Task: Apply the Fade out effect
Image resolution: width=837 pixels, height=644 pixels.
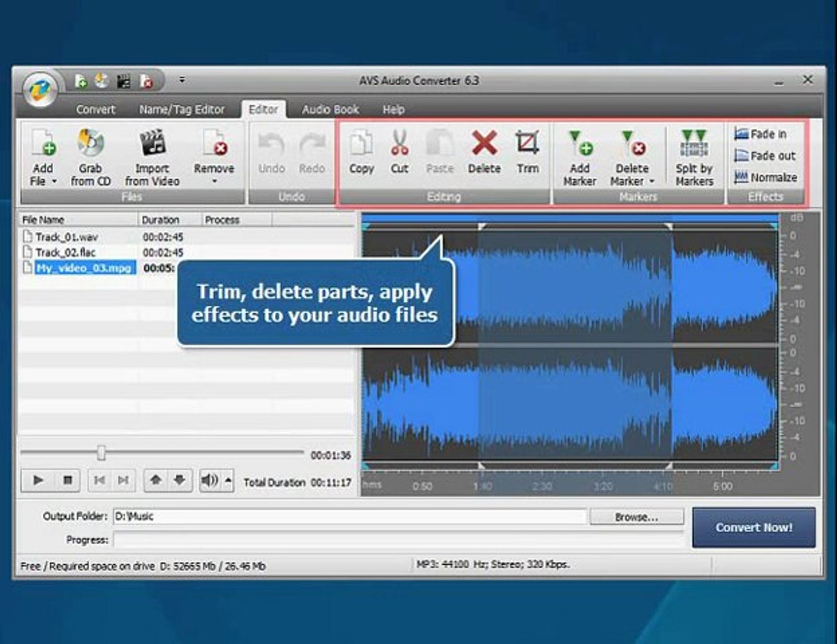Action: pos(765,156)
